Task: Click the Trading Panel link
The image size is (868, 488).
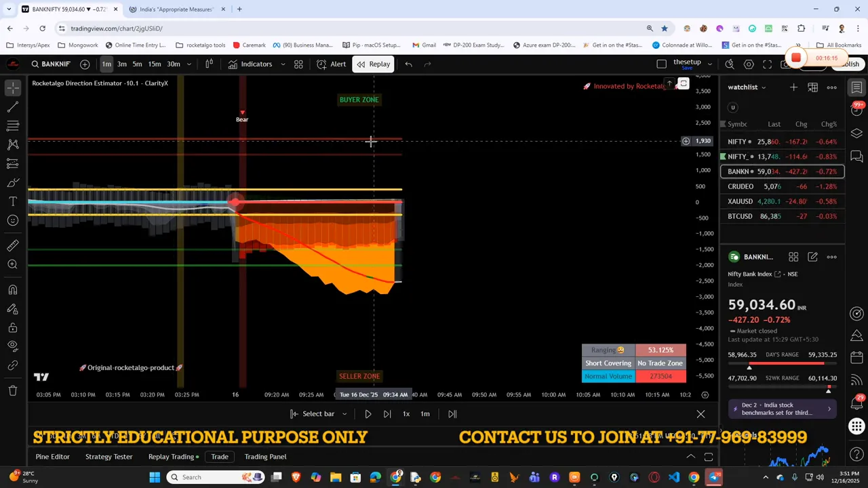Action: (x=264, y=456)
